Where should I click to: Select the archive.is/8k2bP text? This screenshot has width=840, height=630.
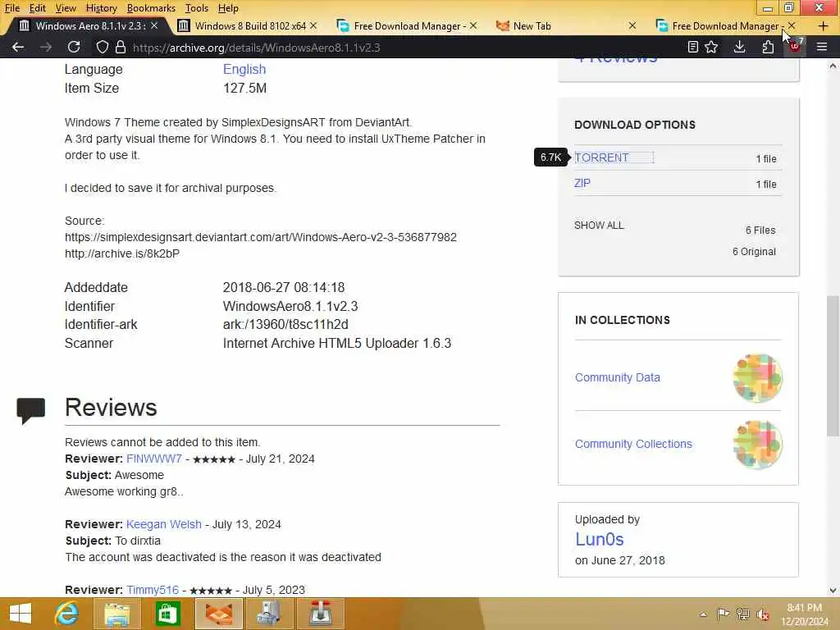coord(122,253)
